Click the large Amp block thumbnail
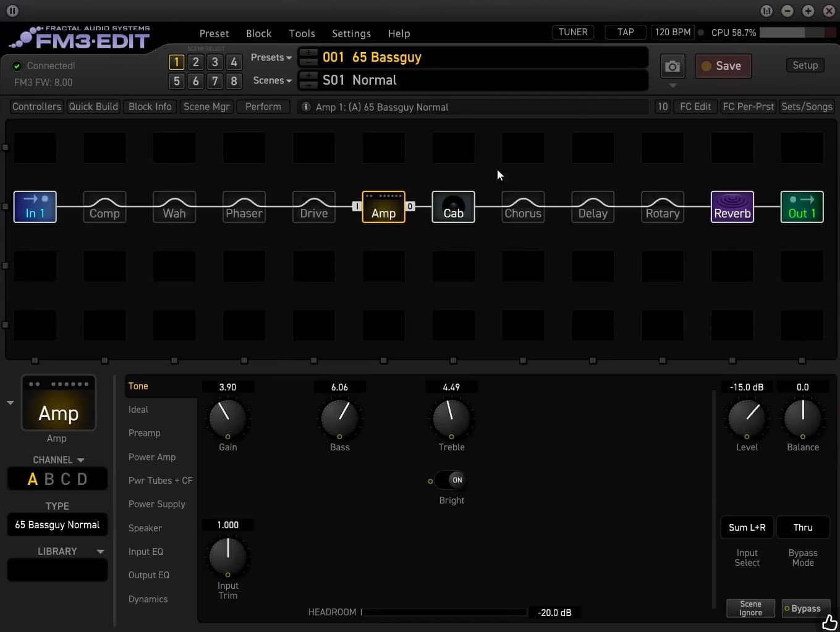The width and height of the screenshot is (840, 632). coord(59,402)
